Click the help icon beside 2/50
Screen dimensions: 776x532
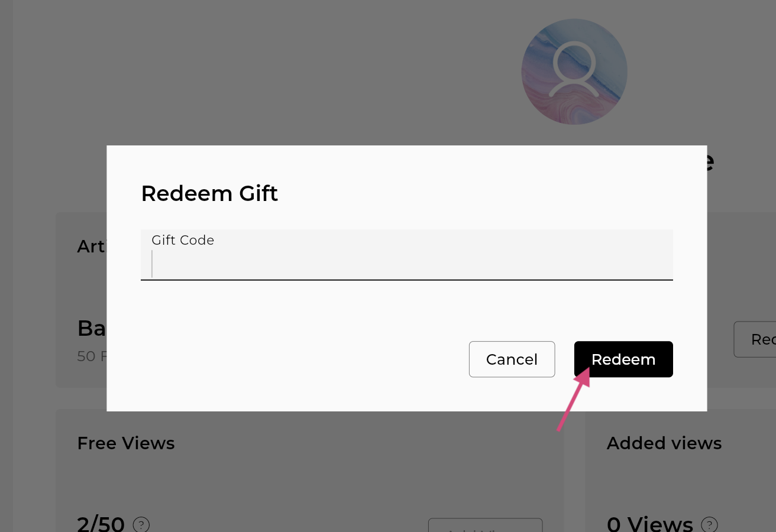141,524
